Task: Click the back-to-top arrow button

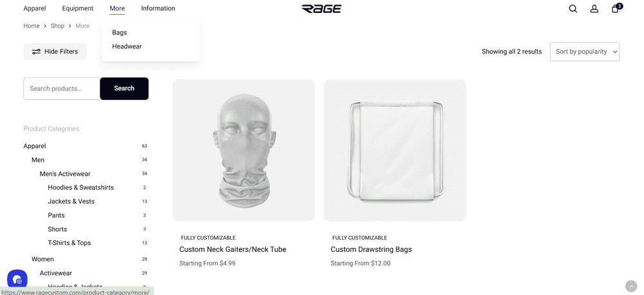Action: 631,286
